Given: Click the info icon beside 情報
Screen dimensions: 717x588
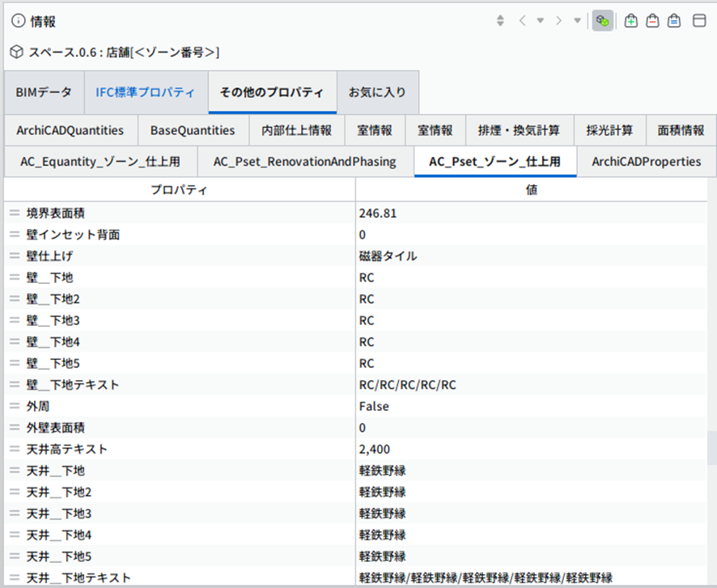Looking at the screenshot, I should click(x=18, y=20).
